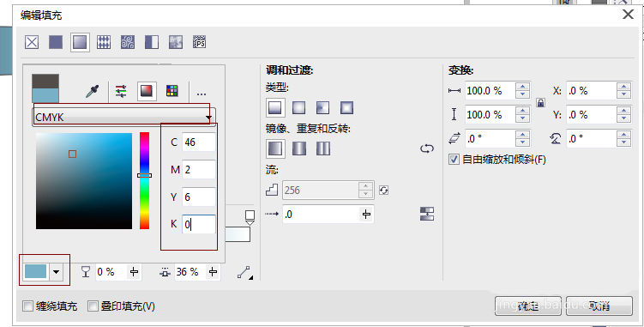This screenshot has width=644, height=327.
Task: Enable Overprint fill (V) checkbox
Action: 93,306
